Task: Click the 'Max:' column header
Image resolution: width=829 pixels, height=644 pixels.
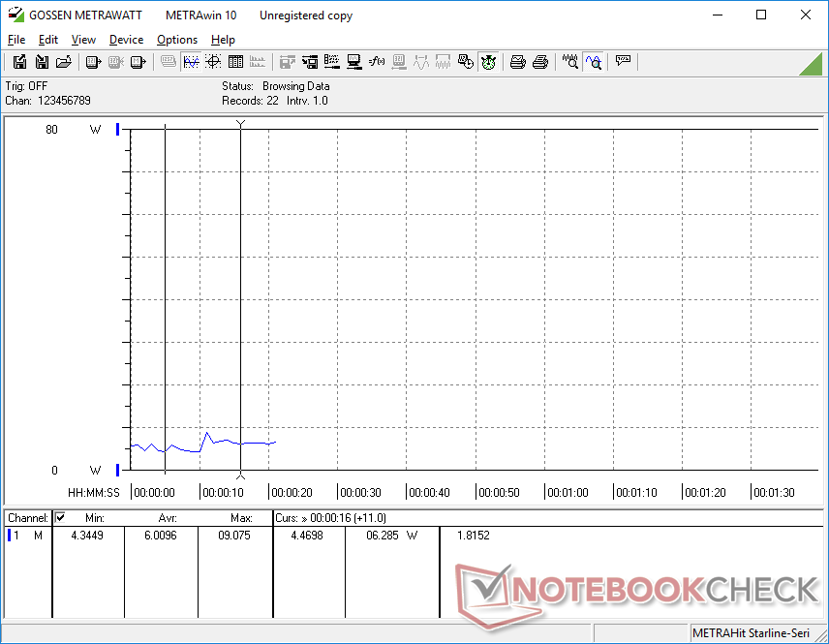Action: coord(241,518)
